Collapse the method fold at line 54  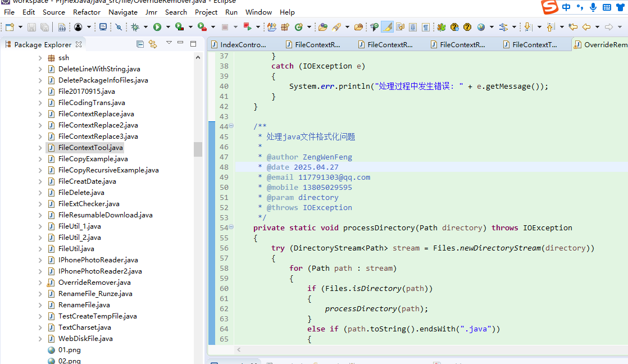click(x=231, y=227)
